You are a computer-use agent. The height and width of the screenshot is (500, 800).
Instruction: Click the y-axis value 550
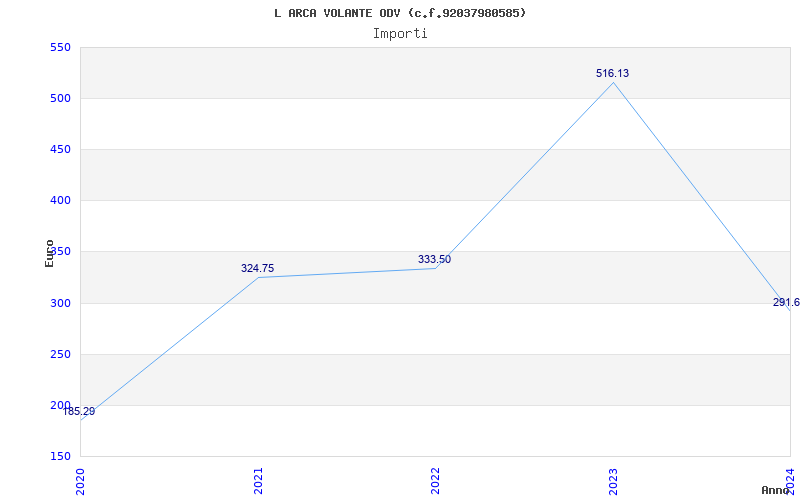click(60, 47)
